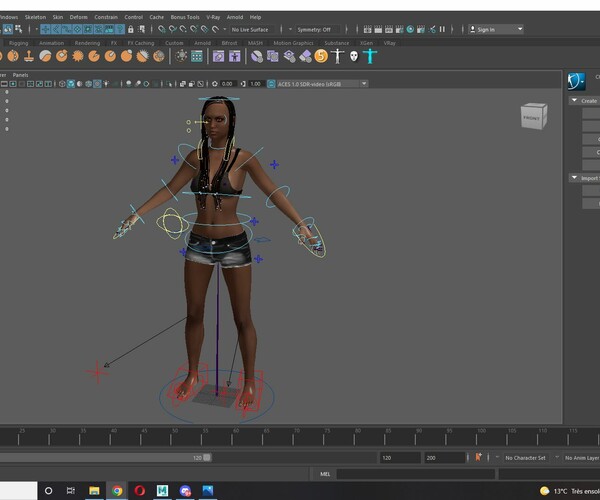Switch to the Rigging shelf tab

click(x=18, y=43)
